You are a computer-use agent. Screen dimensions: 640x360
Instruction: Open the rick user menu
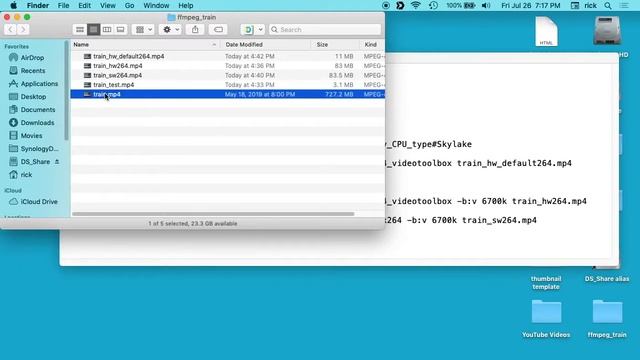tap(590, 6)
